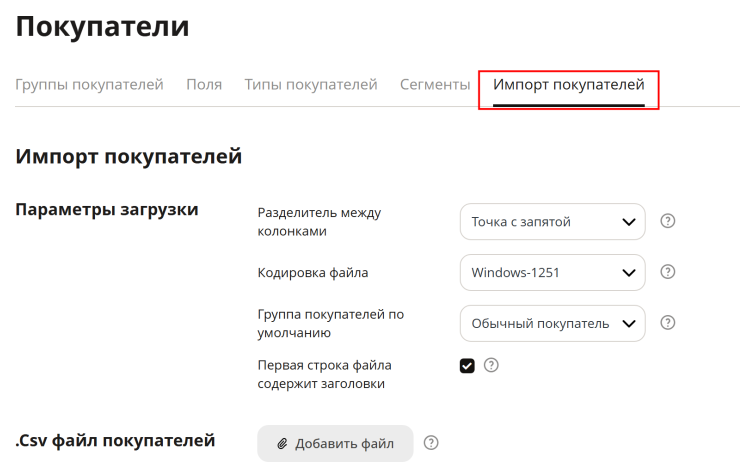Switch to the Поля tab
This screenshot has width=740, height=467.
(204, 85)
